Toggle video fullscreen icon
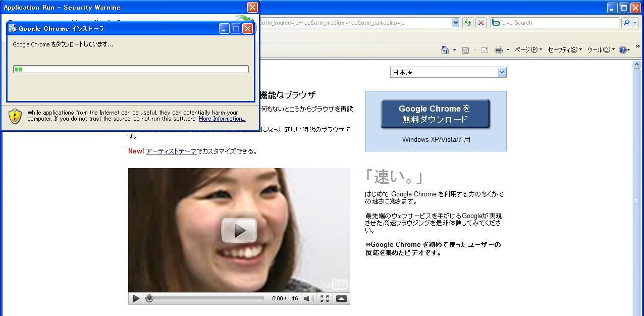Image resolution: width=644 pixels, height=316 pixels. [325, 298]
